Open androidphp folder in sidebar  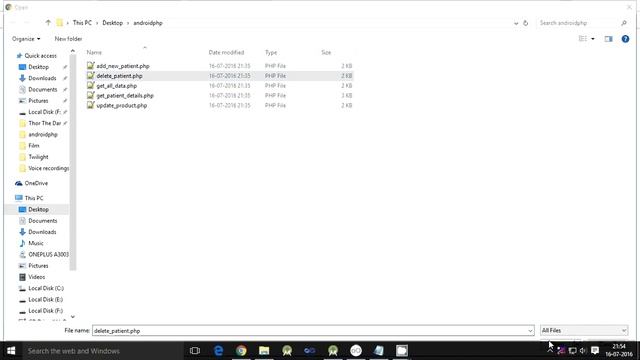click(42, 134)
